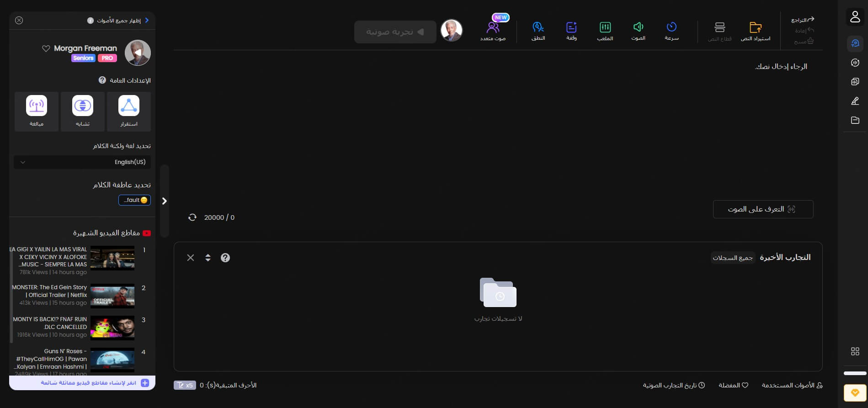Screen dimensions: 868x408
Task: Toggle the heart favorite next to Morgan Freeman
Action: tap(46, 48)
